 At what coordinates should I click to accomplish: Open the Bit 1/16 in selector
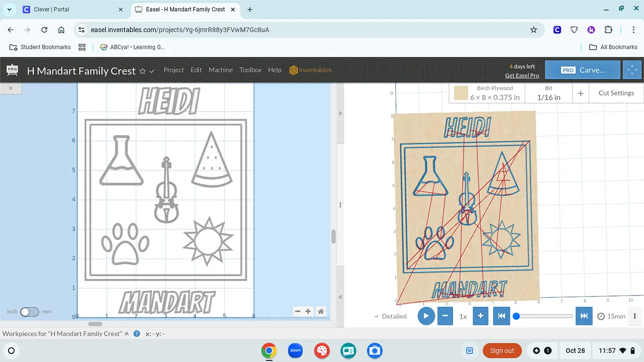[548, 93]
